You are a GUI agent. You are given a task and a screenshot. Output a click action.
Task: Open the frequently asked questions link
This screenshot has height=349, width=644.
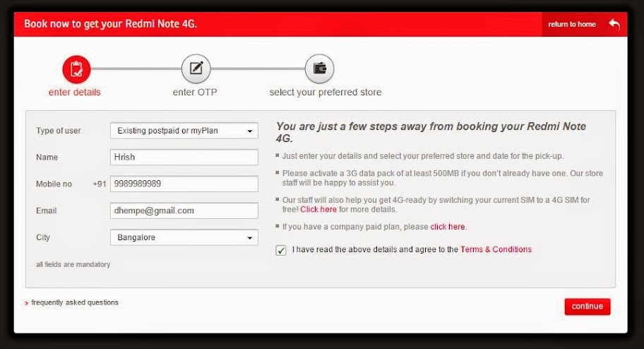click(75, 302)
